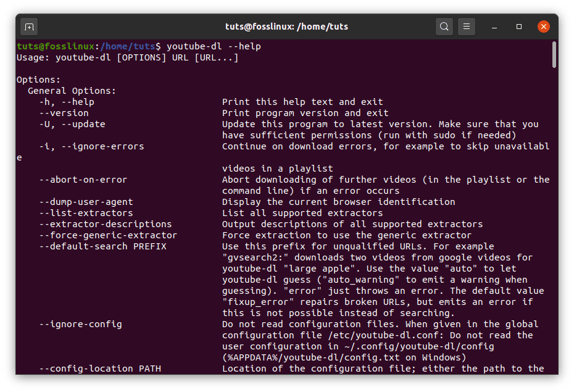Click the --config-location PATH option
This screenshot has height=392, width=574.
point(100,369)
